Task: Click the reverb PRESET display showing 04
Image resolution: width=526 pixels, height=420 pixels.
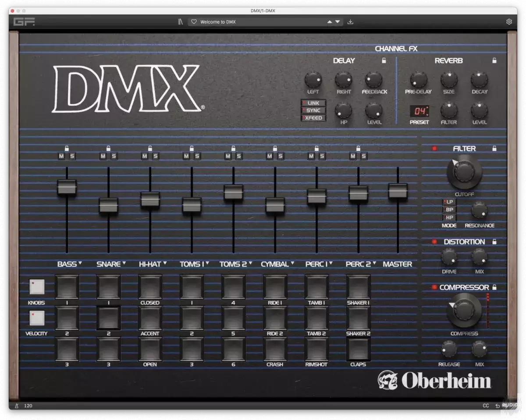Action: point(419,111)
